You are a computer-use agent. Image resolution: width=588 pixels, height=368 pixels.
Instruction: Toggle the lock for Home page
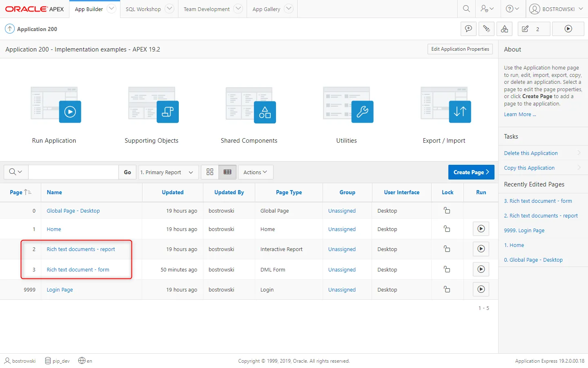coord(447,229)
